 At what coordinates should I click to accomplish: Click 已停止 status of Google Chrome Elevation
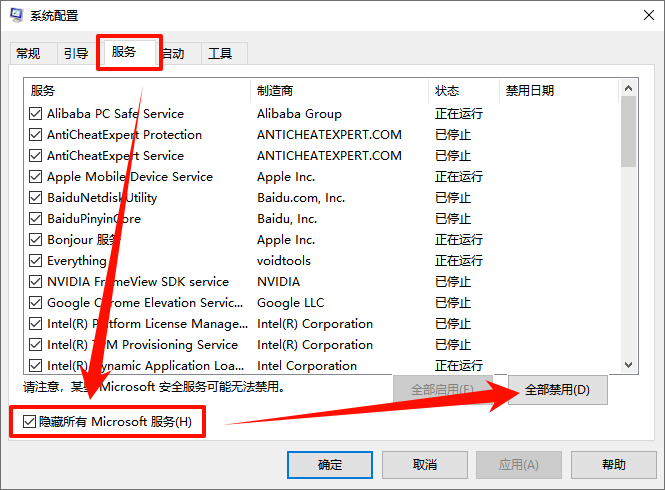(x=453, y=302)
